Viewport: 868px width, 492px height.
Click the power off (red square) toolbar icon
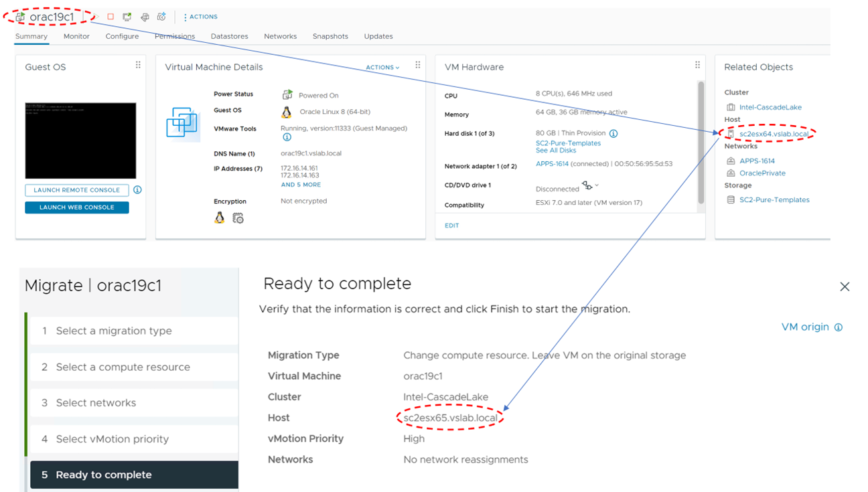coord(111,17)
